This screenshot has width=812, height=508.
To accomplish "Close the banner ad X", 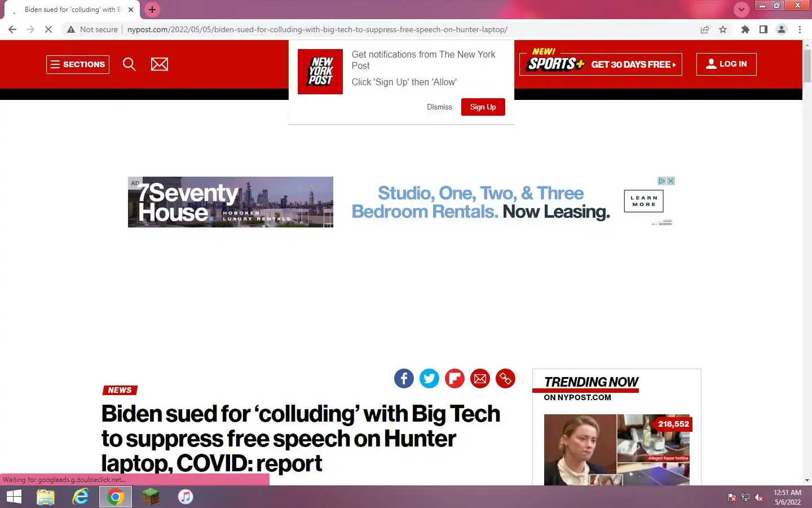I will [x=671, y=181].
